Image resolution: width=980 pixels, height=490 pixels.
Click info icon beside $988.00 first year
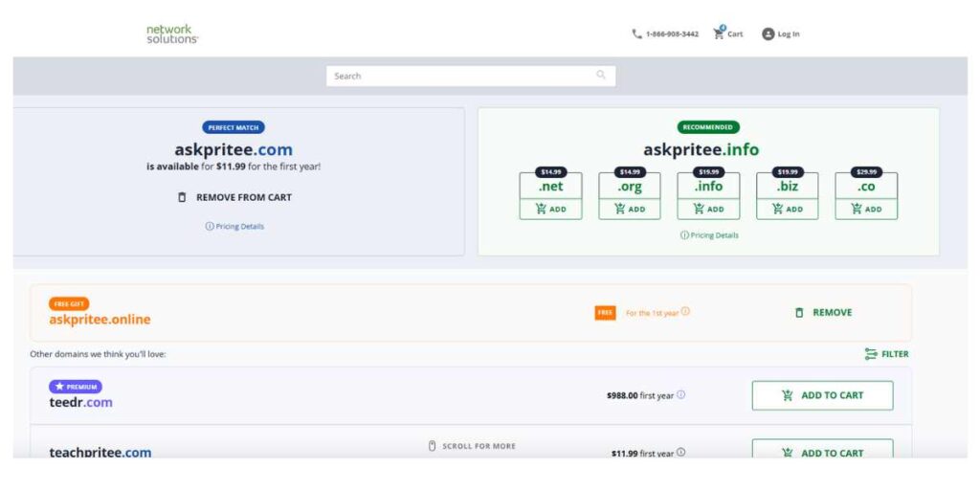click(680, 394)
